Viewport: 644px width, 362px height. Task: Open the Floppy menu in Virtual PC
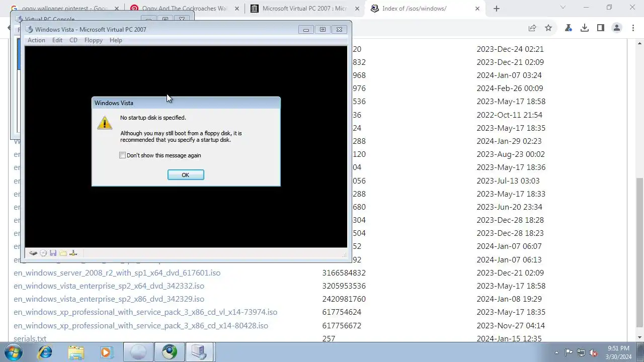tap(94, 40)
